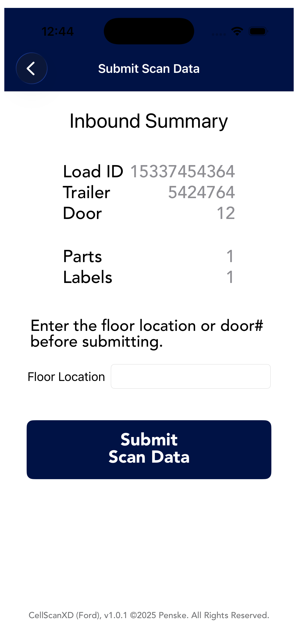The image size is (298, 644).
Task: Tap the floor location instruction text
Action: pos(147,333)
